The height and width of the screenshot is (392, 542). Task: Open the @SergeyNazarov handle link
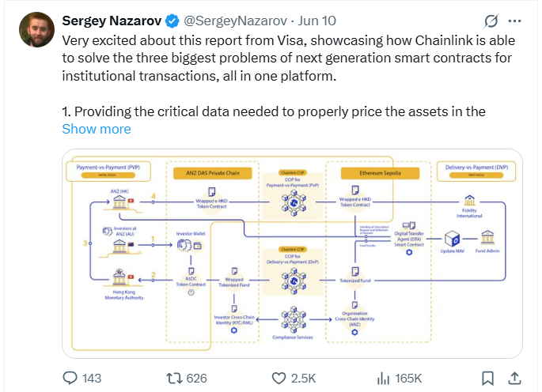click(235, 21)
